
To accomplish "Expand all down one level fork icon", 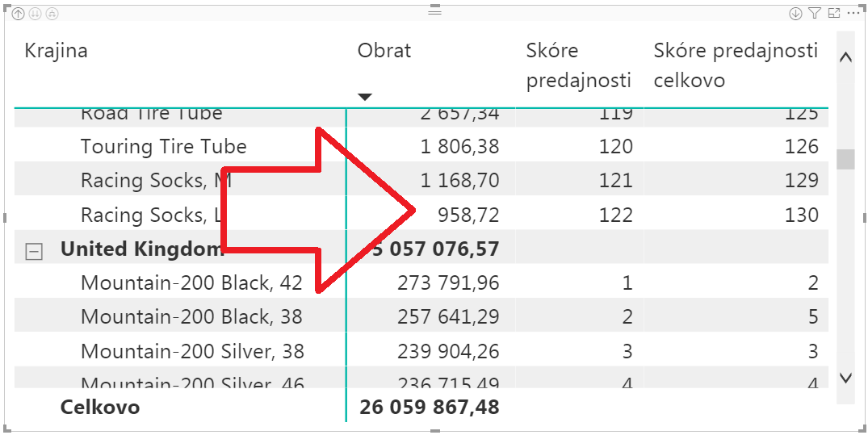I will tap(52, 14).
